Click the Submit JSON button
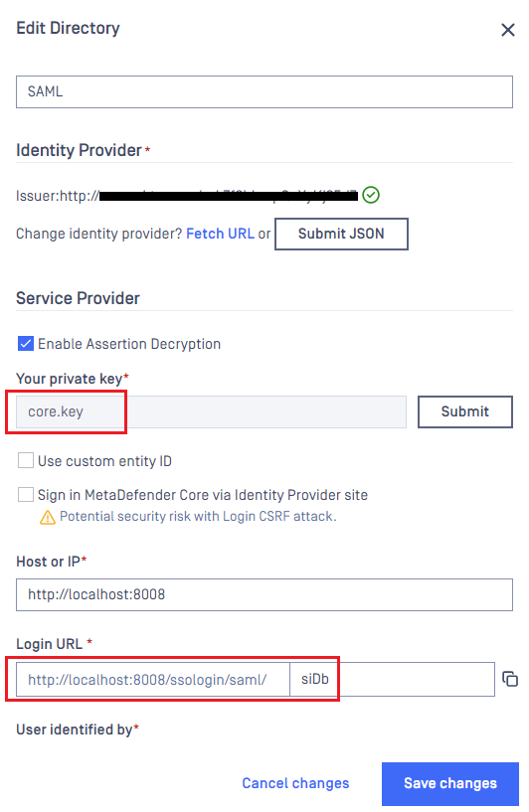 [341, 234]
